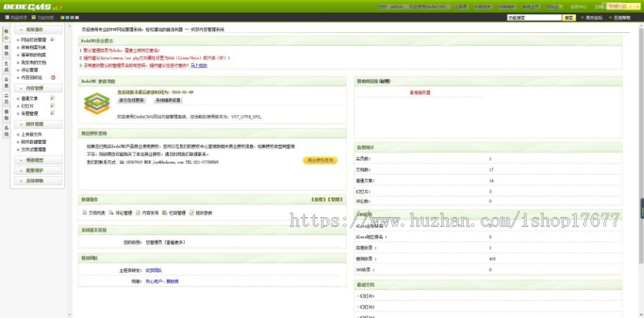Image resolution: width=644 pixels, height=318 pixels.
Task: Open the red 香港服务器 link
Action: click(x=420, y=93)
